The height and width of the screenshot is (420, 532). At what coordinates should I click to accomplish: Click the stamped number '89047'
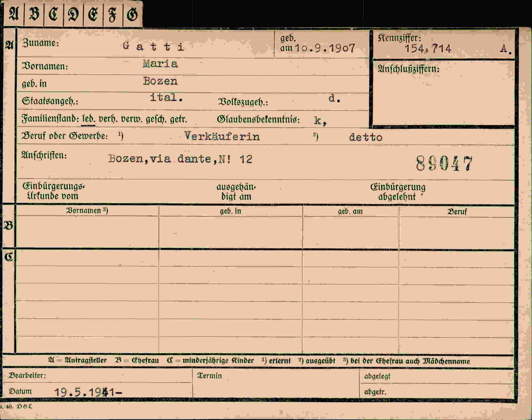pos(444,163)
